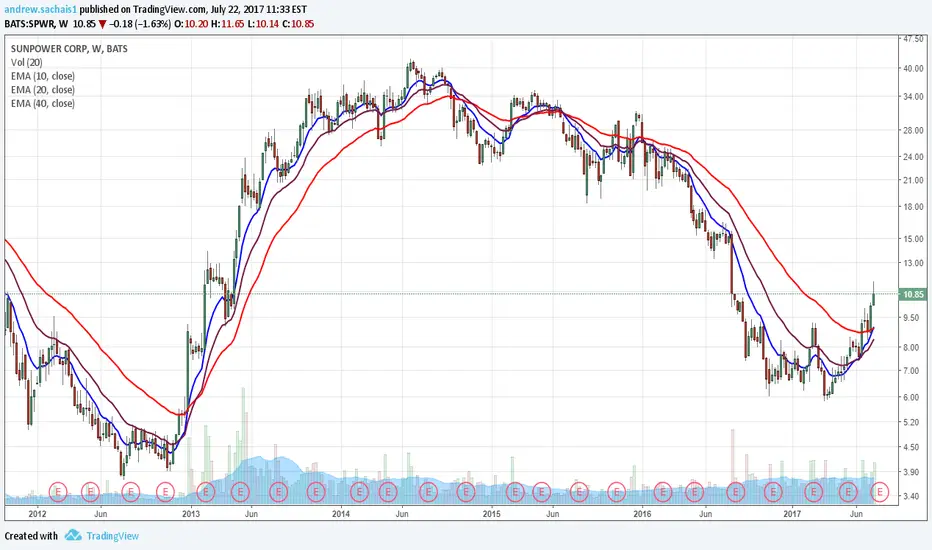Click the 9.50 price axis label

click(911, 318)
